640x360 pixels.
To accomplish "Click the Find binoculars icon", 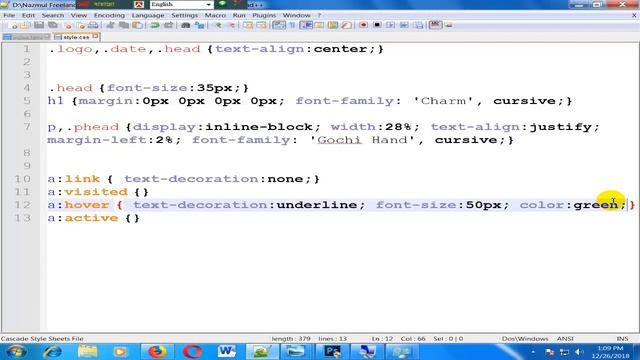I will [x=186, y=25].
